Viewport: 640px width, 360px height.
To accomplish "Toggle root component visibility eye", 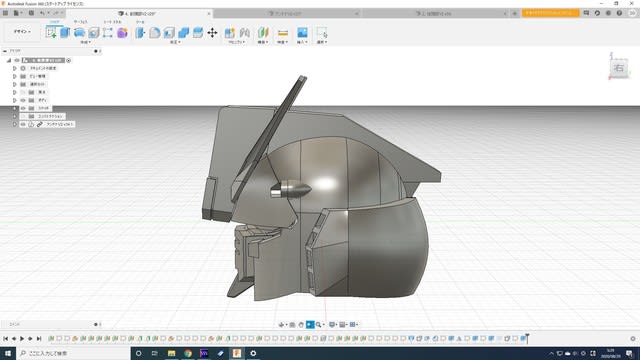I will (17, 60).
